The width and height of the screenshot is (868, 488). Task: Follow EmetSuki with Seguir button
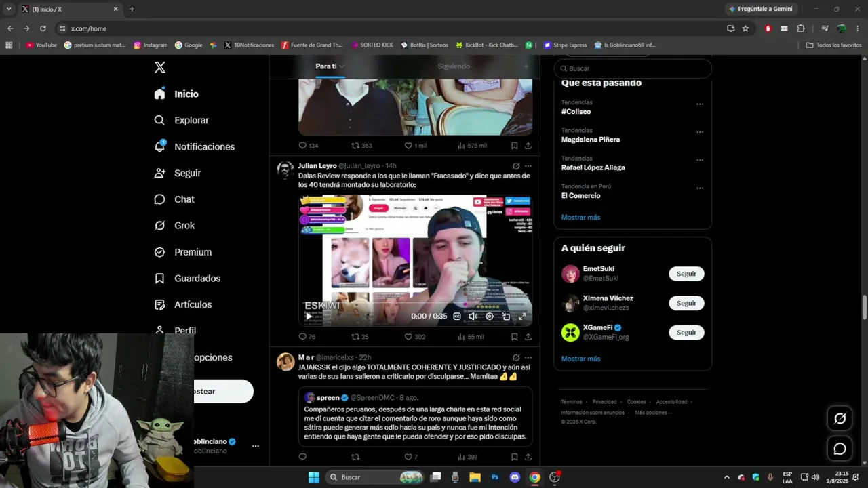[686, 274]
